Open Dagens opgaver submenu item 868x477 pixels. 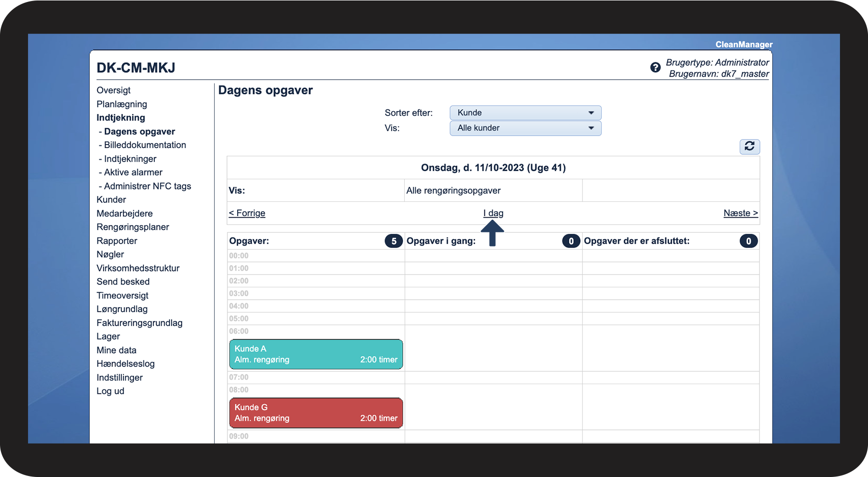pyautogui.click(x=140, y=132)
